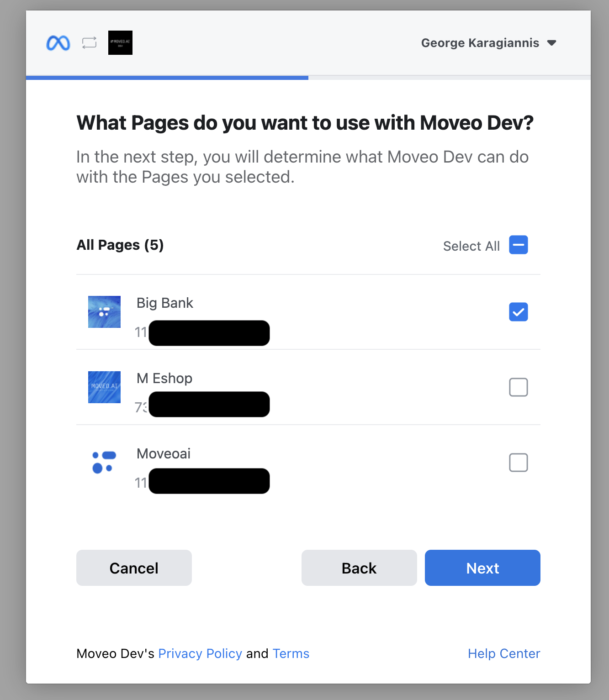609x700 pixels.
Task: Open Moveo Dev's Privacy Policy link
Action: point(200,653)
